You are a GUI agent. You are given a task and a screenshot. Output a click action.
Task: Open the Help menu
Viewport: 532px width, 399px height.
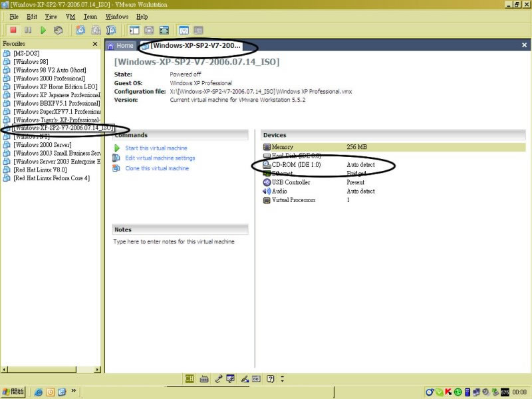pos(142,16)
